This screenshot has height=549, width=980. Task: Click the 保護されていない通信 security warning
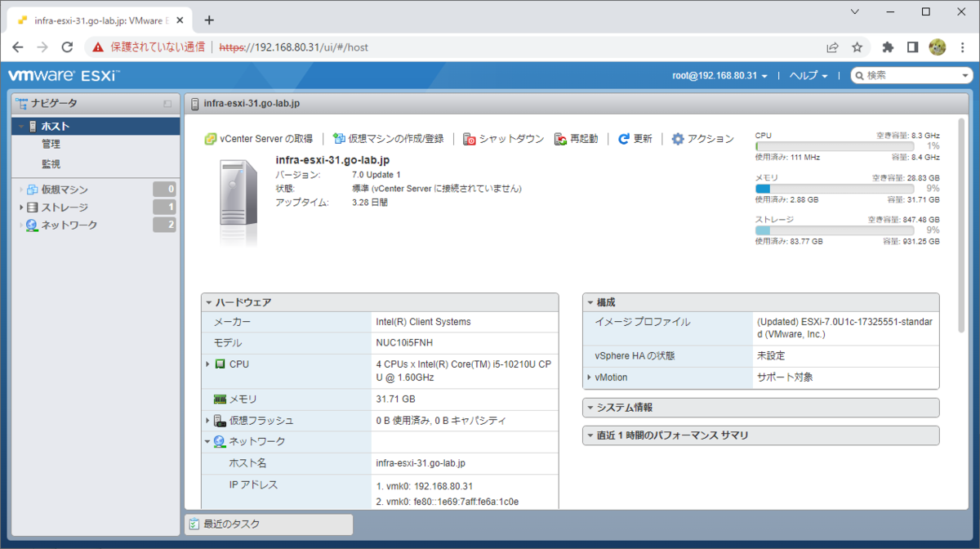(149, 47)
